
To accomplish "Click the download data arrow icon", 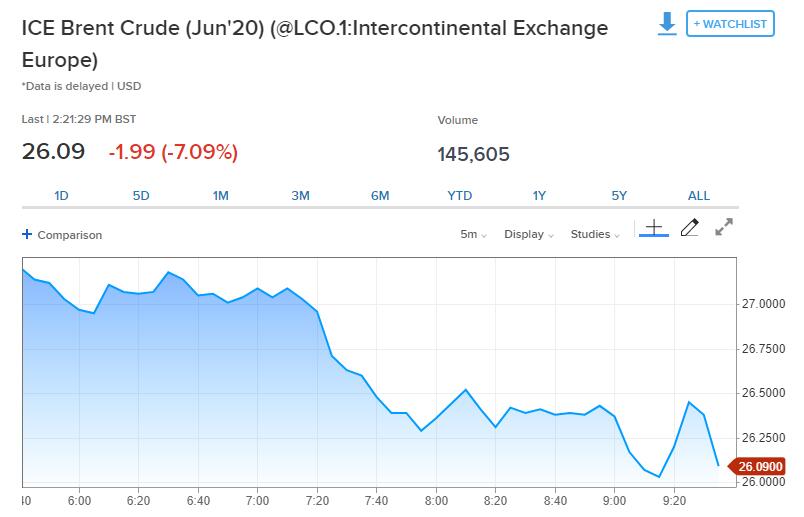I will (667, 24).
